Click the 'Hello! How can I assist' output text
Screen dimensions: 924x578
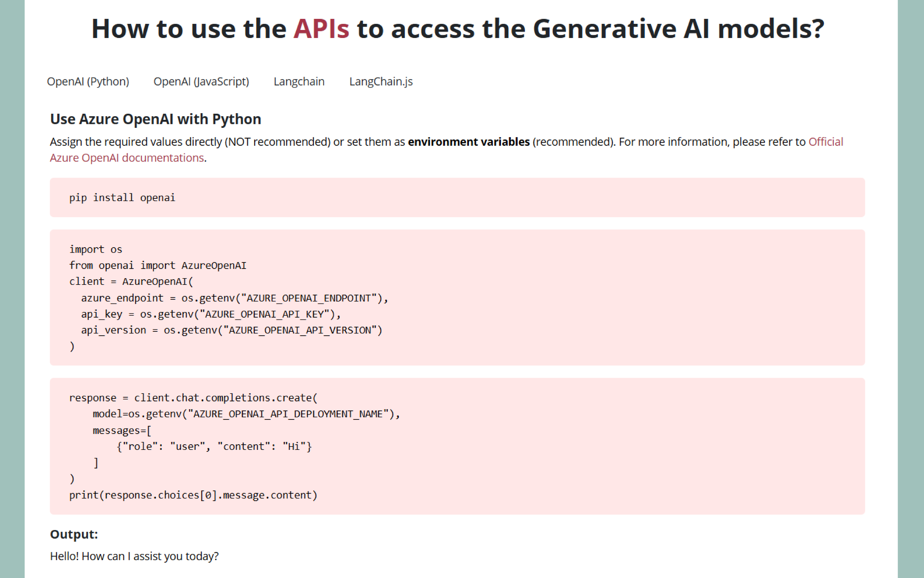click(x=134, y=556)
